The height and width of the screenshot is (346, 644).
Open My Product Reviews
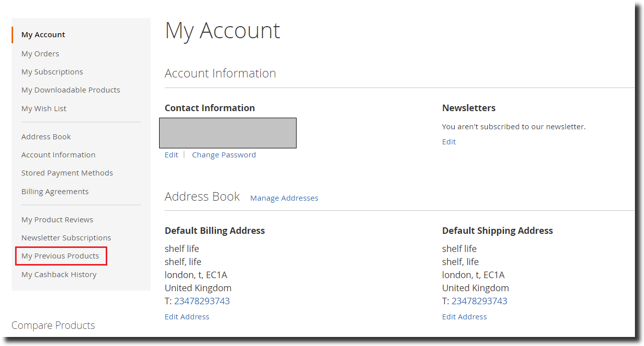coord(57,220)
